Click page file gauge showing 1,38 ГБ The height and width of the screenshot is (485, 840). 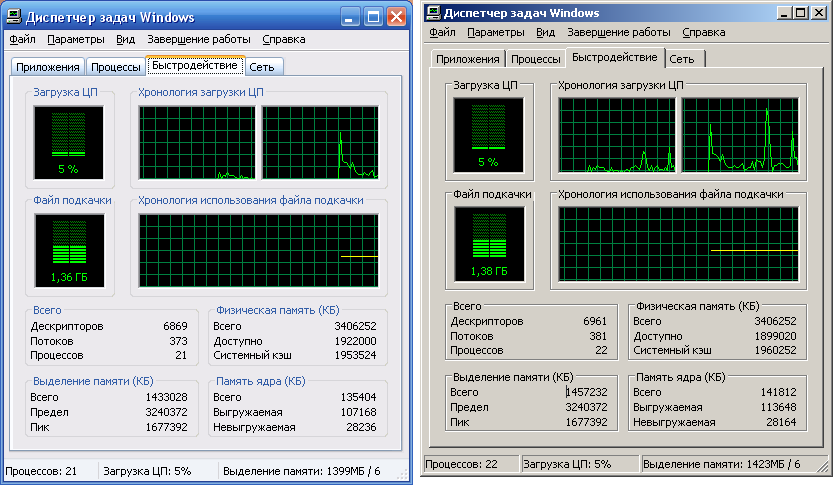tap(489, 244)
